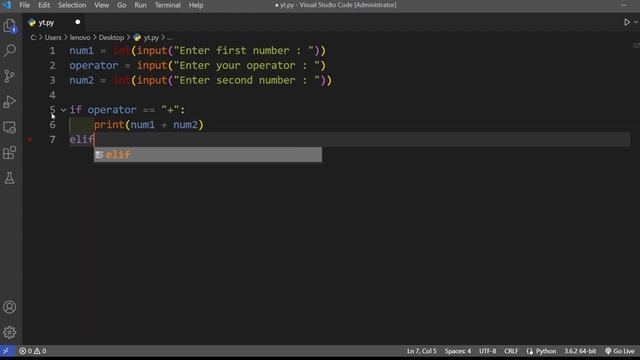
Task: Start Go Live server
Action: 620,351
